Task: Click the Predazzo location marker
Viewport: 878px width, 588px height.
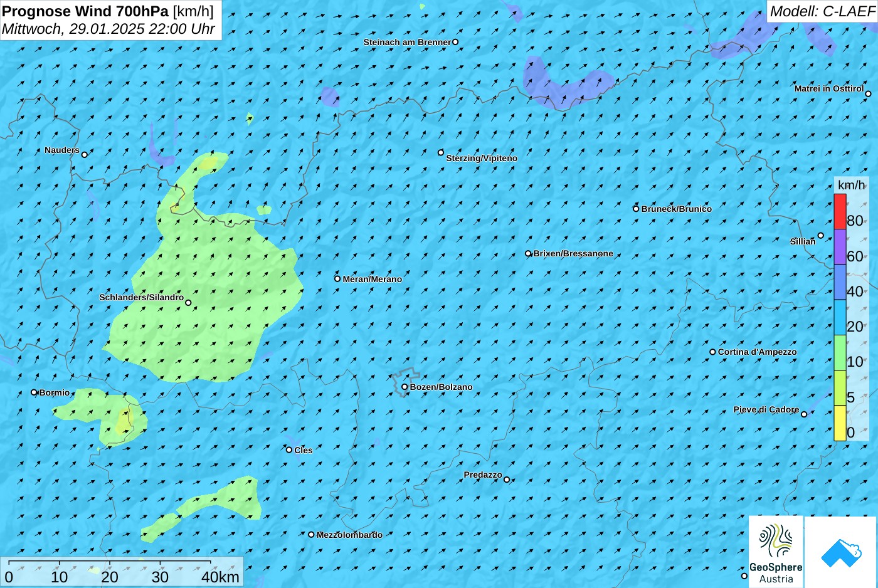Action: pos(507,480)
